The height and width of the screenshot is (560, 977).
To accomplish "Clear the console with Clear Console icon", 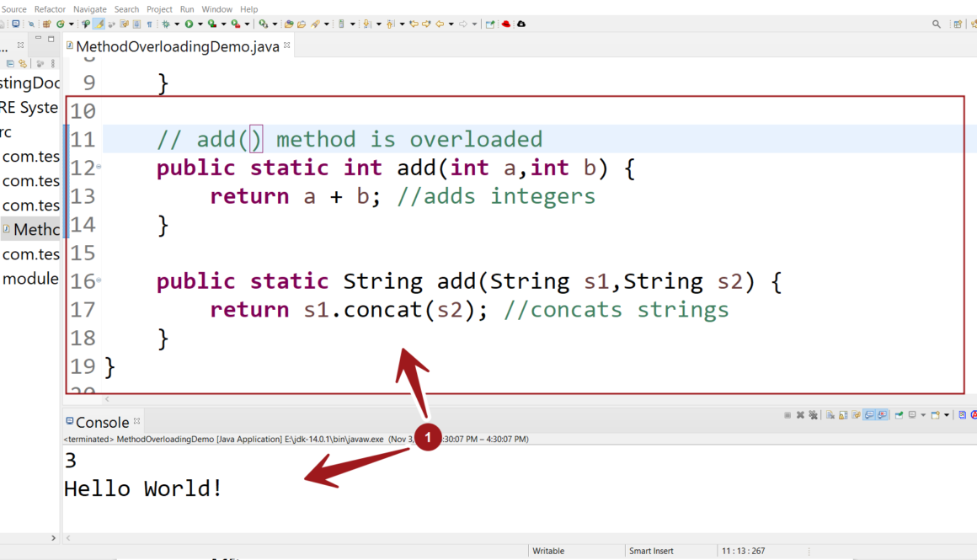I will click(x=830, y=415).
